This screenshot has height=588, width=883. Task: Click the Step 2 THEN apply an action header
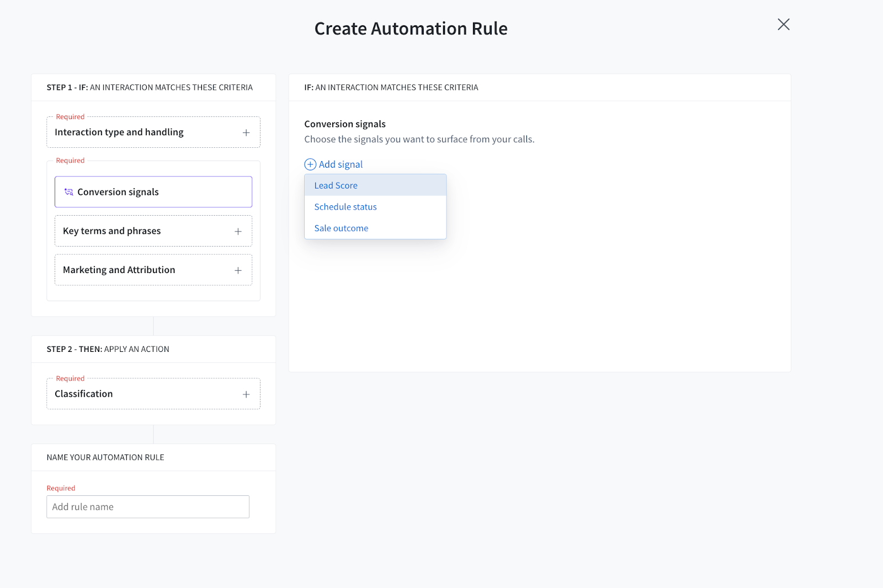tap(108, 349)
